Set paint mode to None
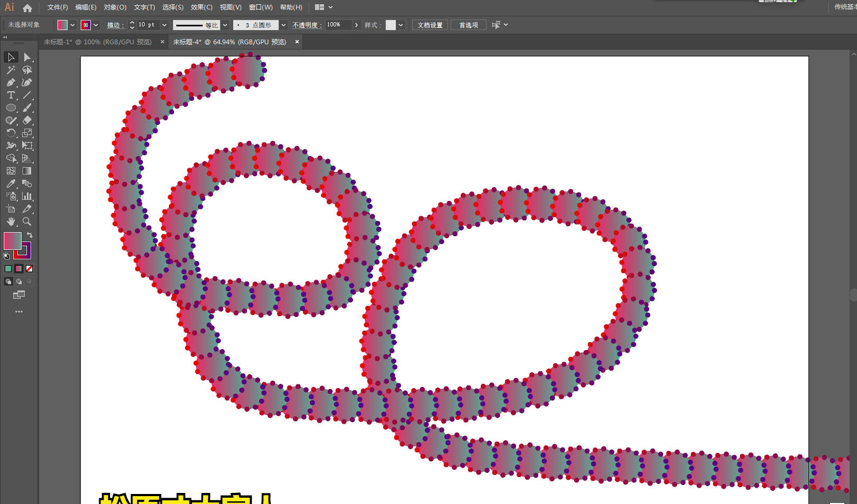 [30, 269]
